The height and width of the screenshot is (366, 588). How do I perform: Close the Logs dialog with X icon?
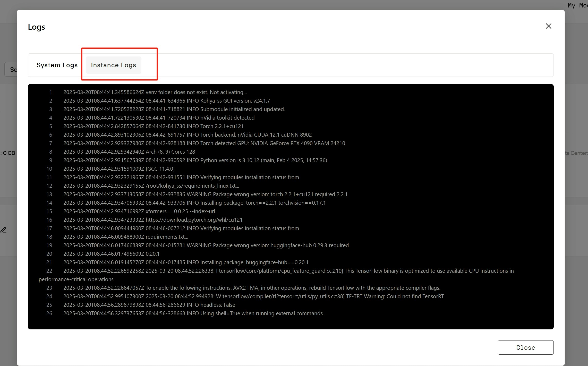point(548,26)
